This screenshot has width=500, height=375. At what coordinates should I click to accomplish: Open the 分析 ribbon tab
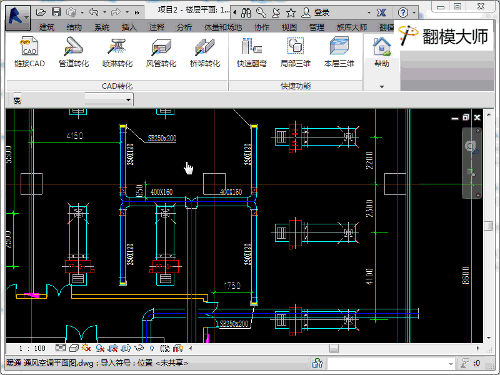tap(184, 27)
